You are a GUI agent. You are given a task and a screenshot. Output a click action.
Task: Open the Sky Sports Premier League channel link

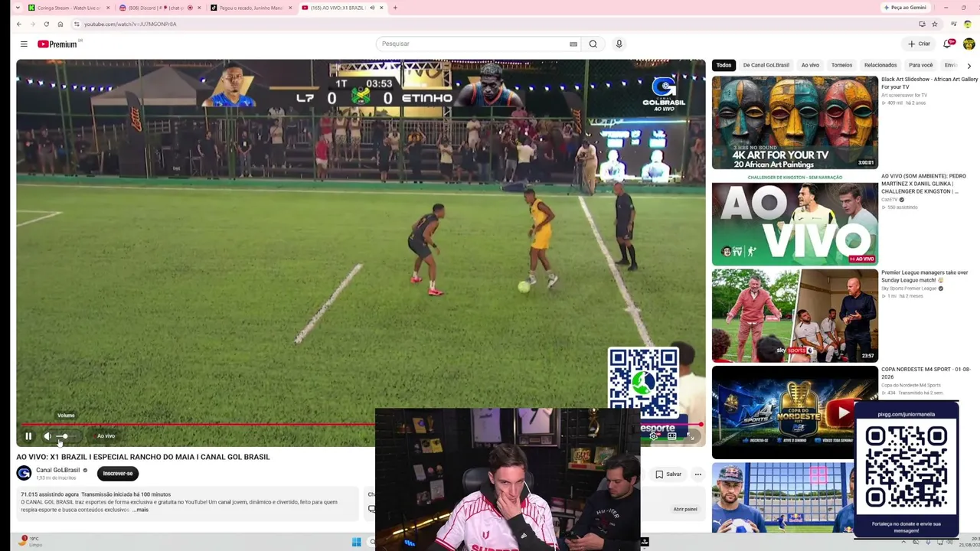[x=910, y=289]
